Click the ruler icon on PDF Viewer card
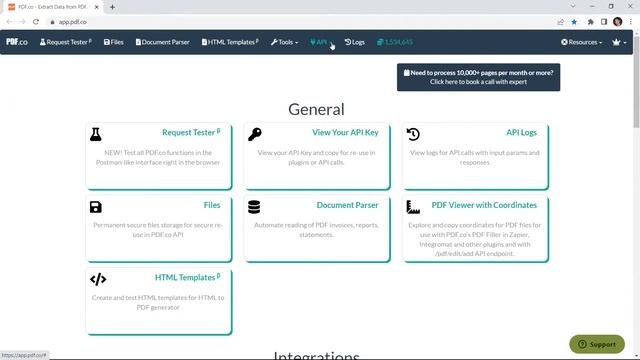Viewport: 640px width, 360px height. point(413,207)
